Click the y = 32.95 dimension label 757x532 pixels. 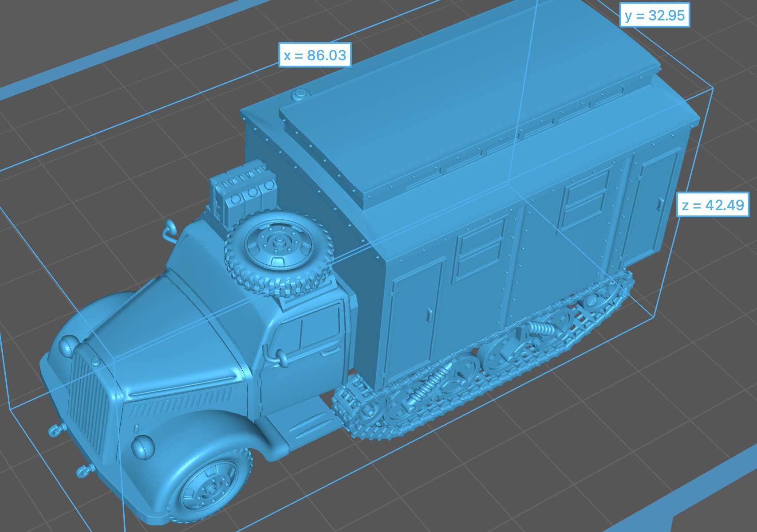pos(654,16)
